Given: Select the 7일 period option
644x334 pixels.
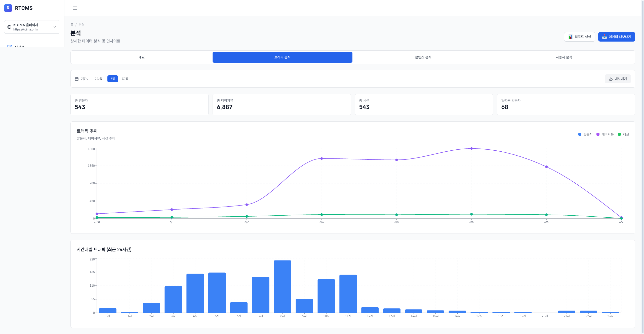Looking at the screenshot, I should pyautogui.click(x=112, y=79).
